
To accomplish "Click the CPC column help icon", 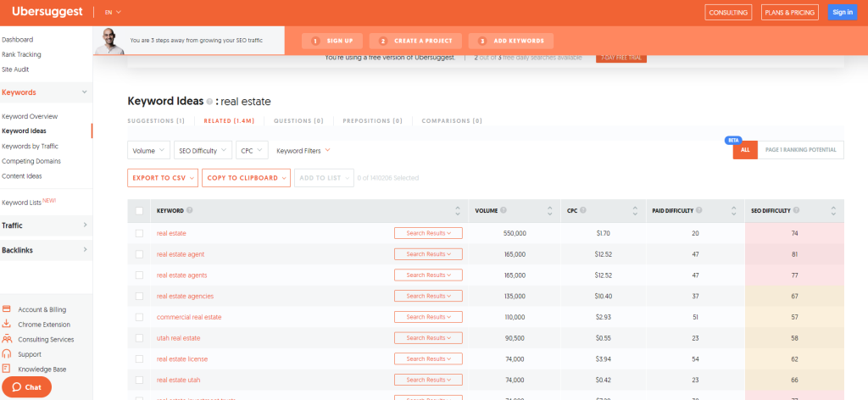I will [x=583, y=210].
